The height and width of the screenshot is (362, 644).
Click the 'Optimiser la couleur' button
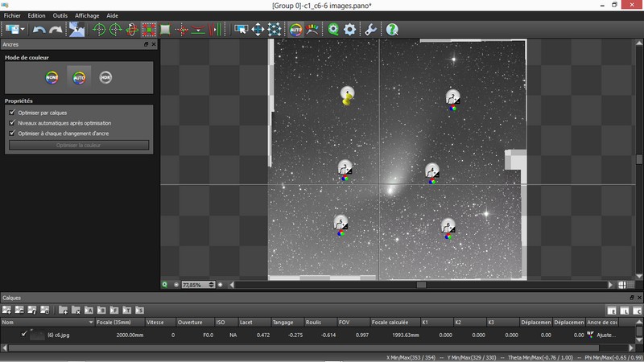[x=79, y=146]
